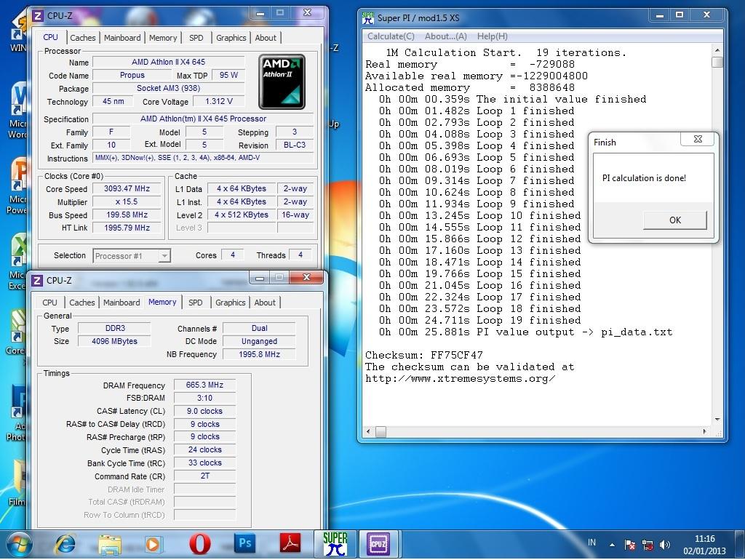Select CPU tab in lower CPU-Z window
745x560 pixels.
(x=49, y=303)
